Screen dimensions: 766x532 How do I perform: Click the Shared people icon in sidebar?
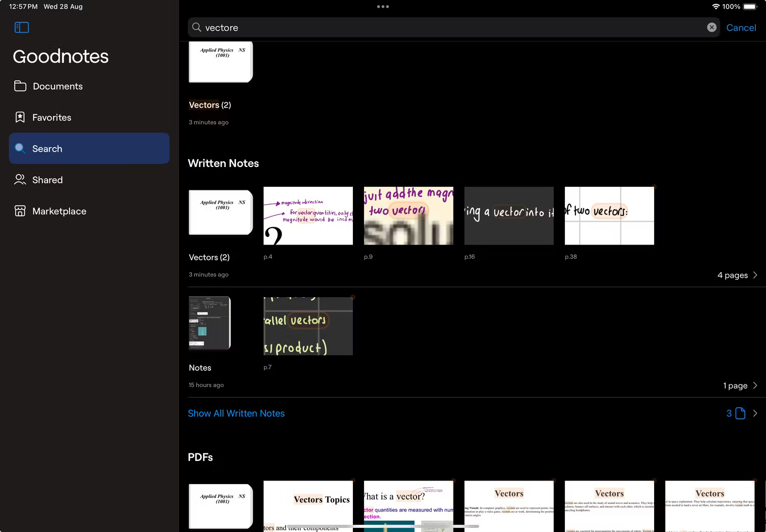pyautogui.click(x=20, y=180)
